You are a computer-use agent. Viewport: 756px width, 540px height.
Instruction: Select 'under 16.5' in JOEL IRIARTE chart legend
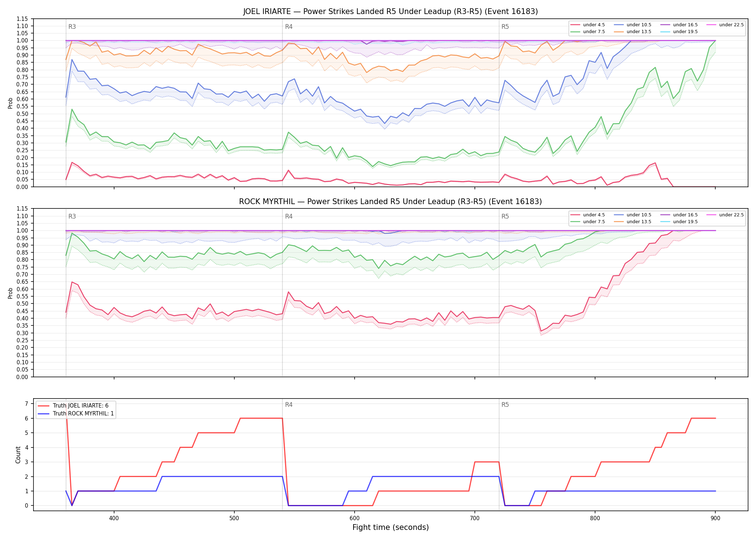click(679, 25)
